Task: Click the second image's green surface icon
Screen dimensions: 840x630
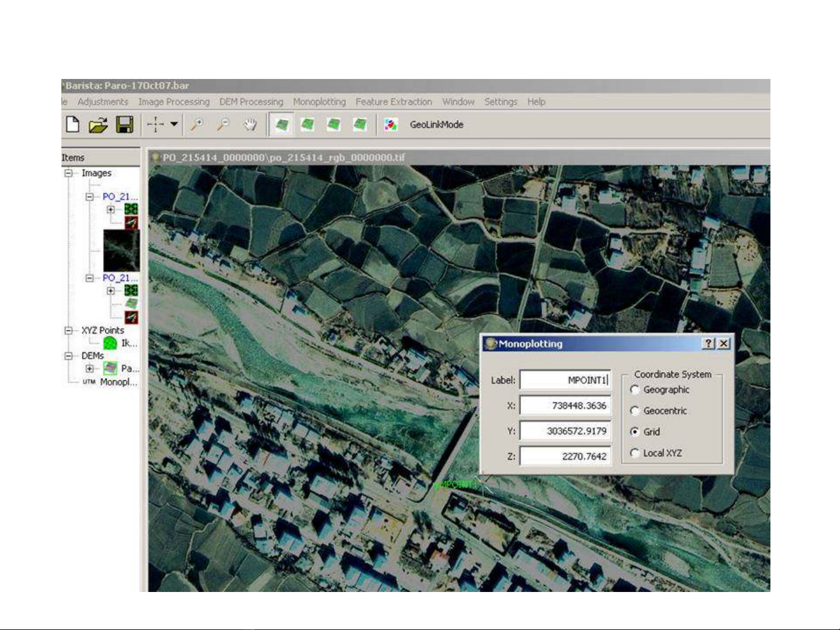Action: [132, 304]
